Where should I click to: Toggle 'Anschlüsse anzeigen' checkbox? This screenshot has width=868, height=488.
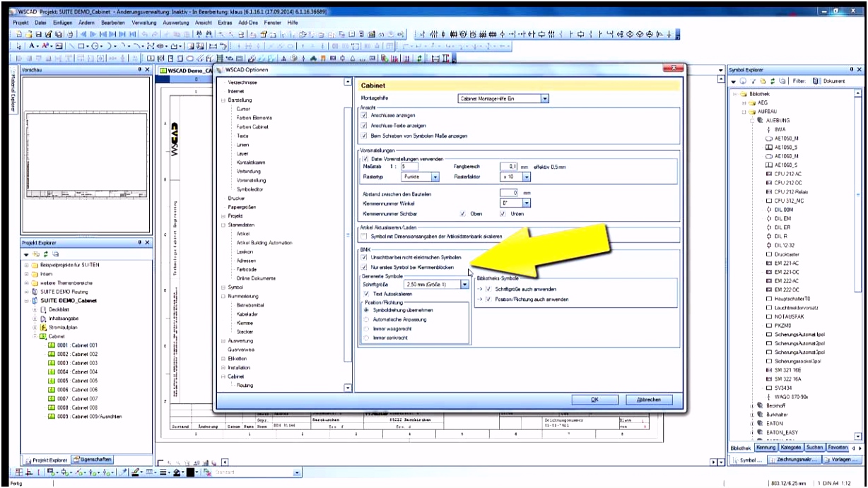(x=364, y=114)
